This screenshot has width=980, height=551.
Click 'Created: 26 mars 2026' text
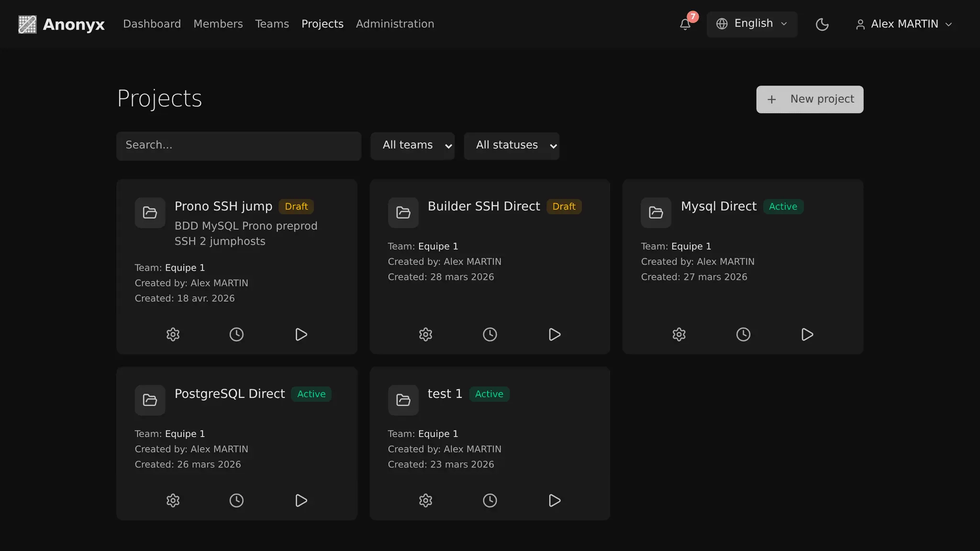click(188, 464)
